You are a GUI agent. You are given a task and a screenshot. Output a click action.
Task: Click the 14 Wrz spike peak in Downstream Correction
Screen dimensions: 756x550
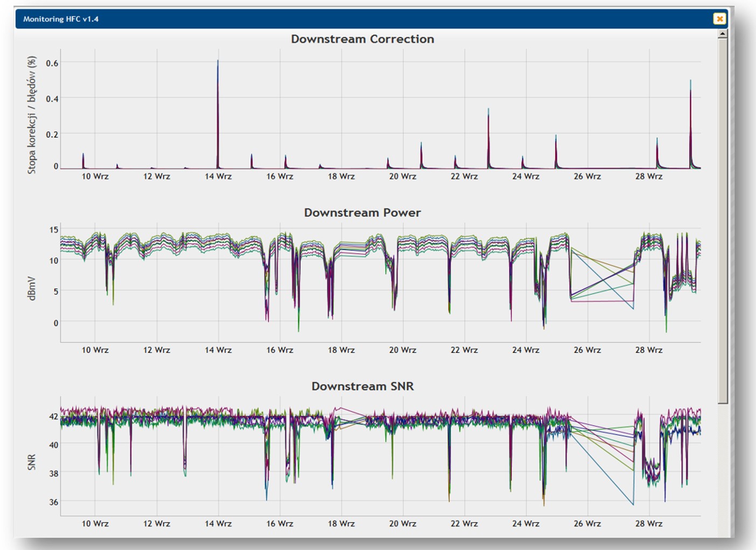(218, 61)
